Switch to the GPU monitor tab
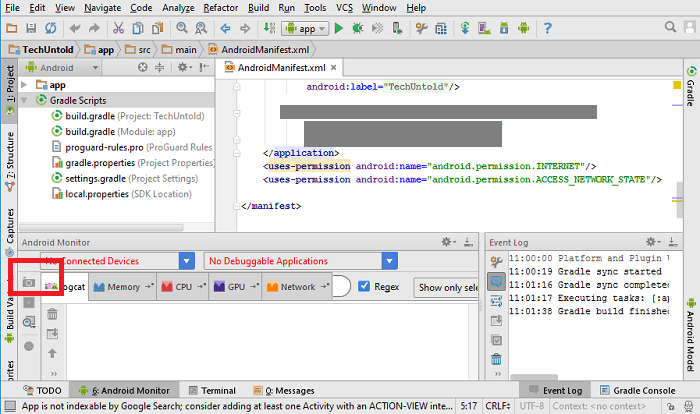Screen dimensions: 700x414 pos(236,287)
